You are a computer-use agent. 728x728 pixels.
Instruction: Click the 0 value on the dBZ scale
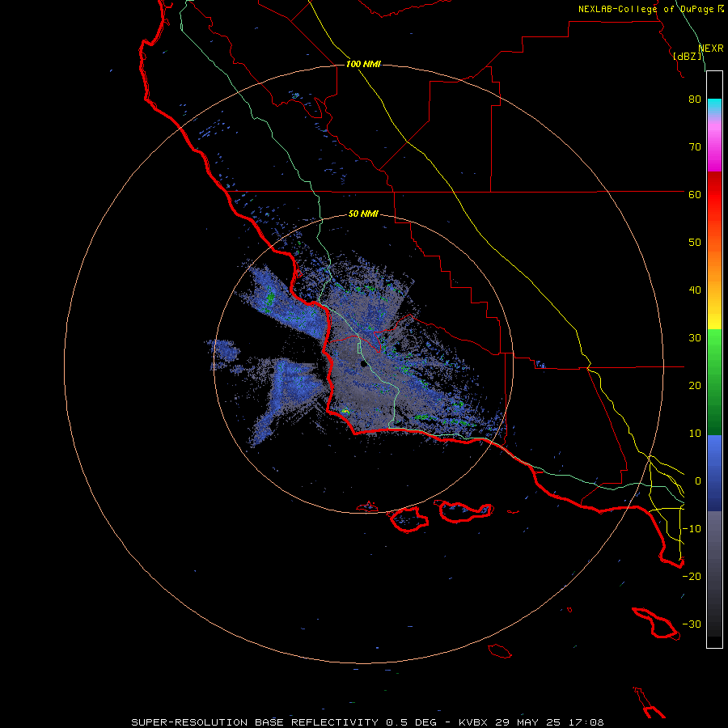coord(698,481)
